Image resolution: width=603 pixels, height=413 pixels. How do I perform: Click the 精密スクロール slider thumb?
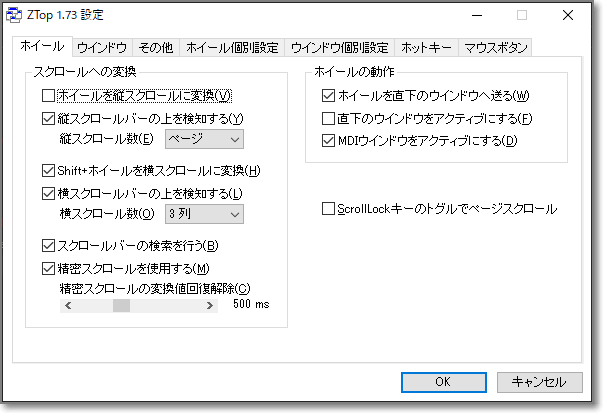[x=121, y=305]
